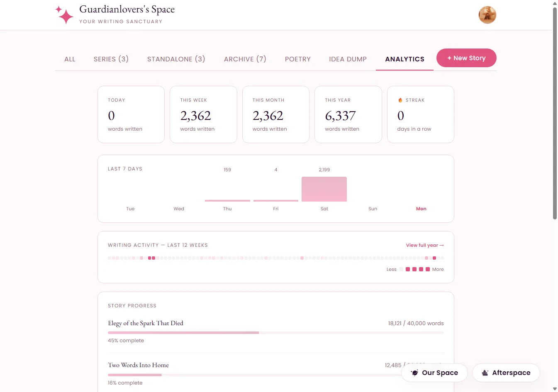Click the Tue day label
Viewport: 558px width, 392px height.
click(130, 209)
